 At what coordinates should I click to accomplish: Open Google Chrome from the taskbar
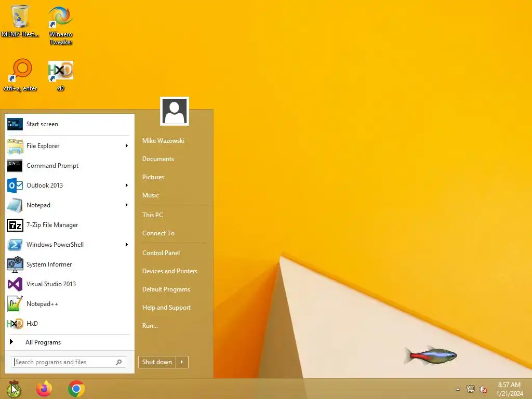(76, 389)
